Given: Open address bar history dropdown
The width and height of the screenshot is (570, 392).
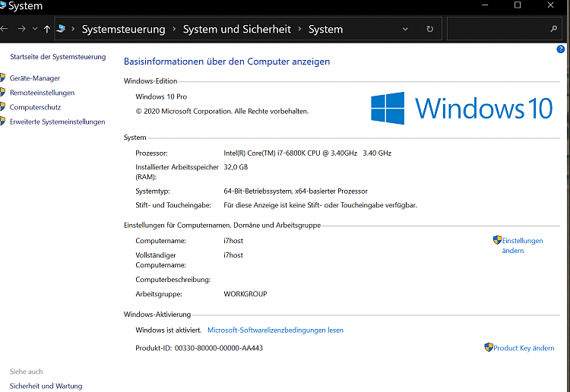Looking at the screenshot, I should click(405, 29).
